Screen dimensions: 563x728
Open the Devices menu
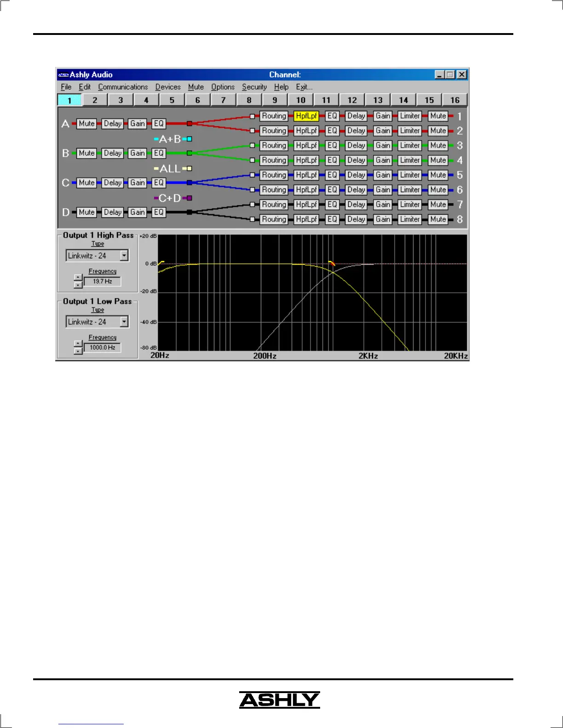[x=168, y=87]
